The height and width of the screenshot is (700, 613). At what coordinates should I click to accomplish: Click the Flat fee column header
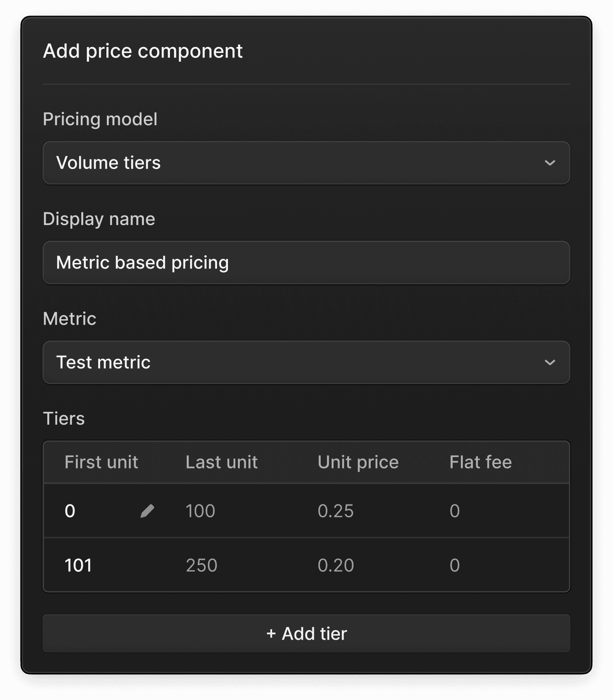tap(481, 462)
